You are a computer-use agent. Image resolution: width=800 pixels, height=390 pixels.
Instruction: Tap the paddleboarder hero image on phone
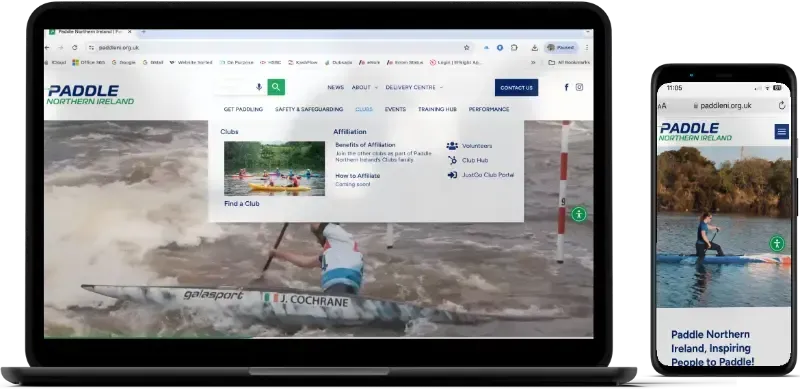click(x=723, y=227)
